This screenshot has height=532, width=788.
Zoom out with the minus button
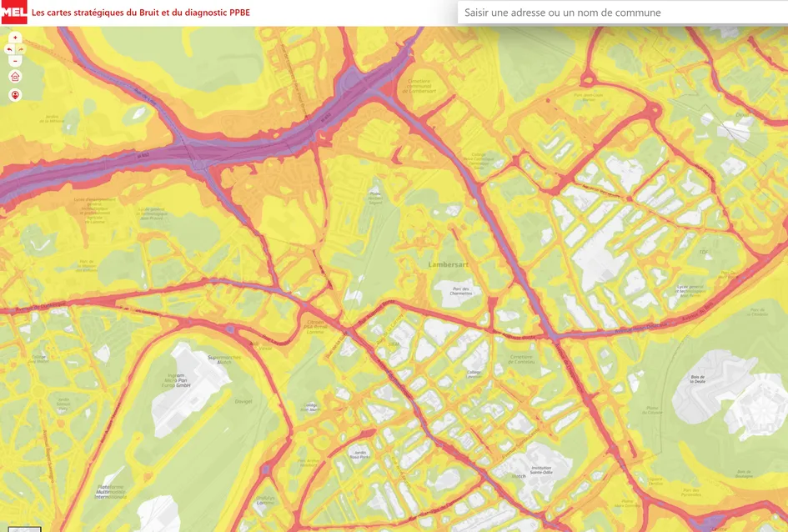[15, 61]
